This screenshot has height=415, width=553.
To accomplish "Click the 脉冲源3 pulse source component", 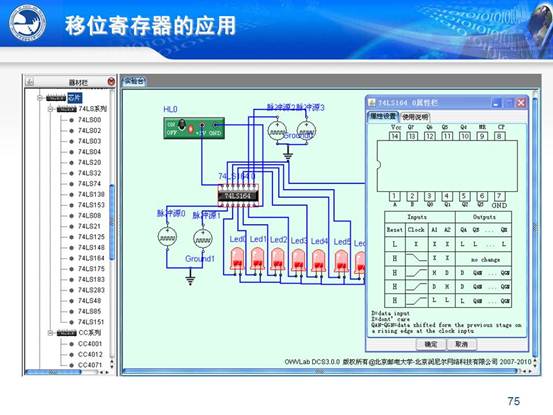I will [306, 131].
